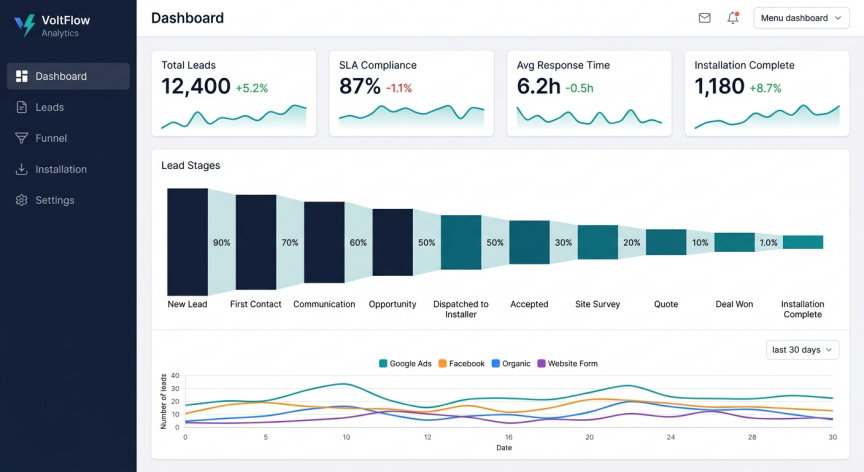Click the Opportunity funnel bar
This screenshot has height=472, width=864.
tap(392, 242)
